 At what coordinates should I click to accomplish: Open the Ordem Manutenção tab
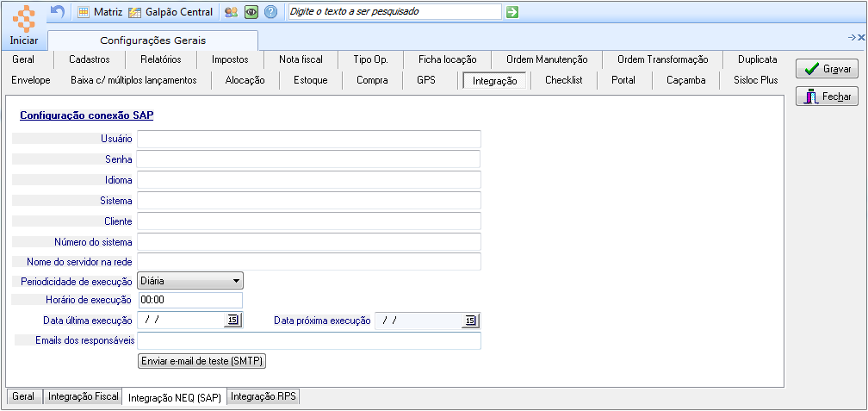pyautogui.click(x=547, y=59)
